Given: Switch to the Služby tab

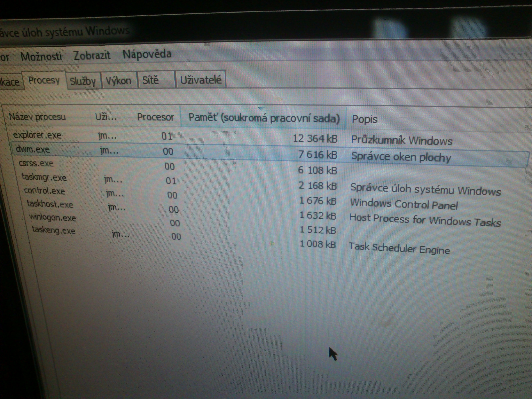Looking at the screenshot, I should [x=83, y=81].
